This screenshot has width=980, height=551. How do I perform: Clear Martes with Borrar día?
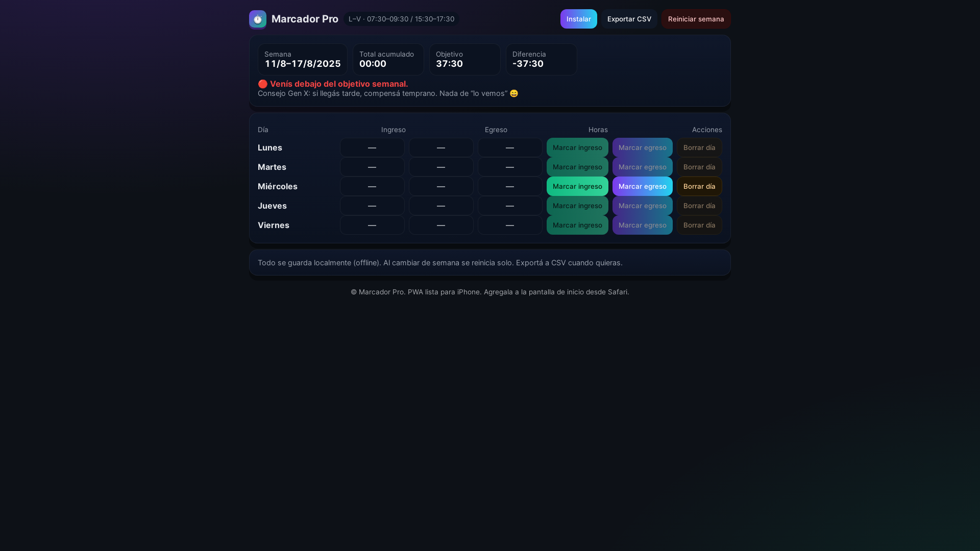(699, 167)
